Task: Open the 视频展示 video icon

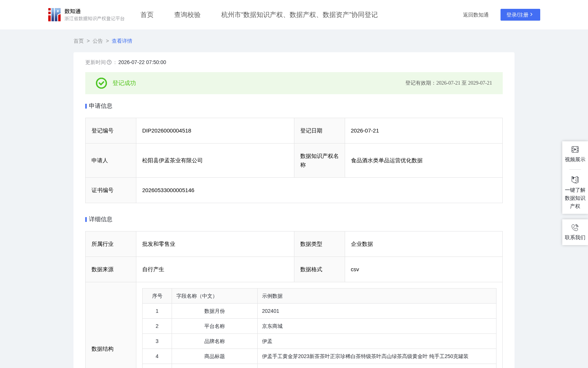Action: (575, 149)
